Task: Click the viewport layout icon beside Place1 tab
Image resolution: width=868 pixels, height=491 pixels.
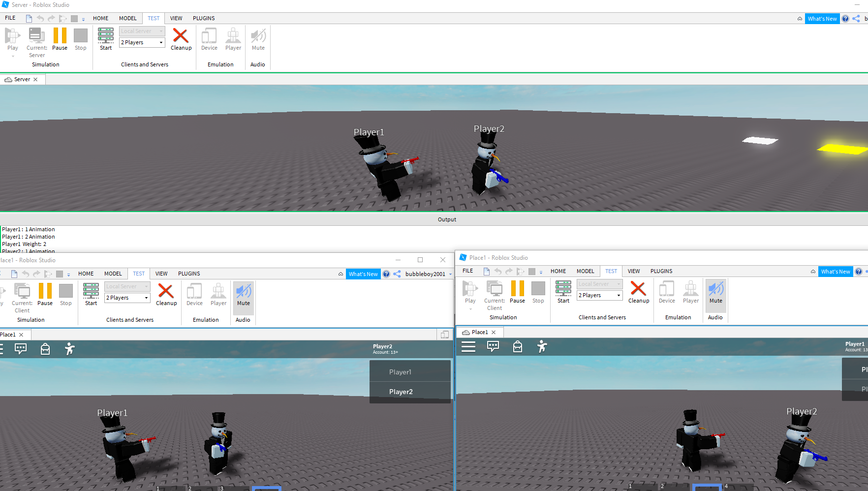Action: pos(445,335)
